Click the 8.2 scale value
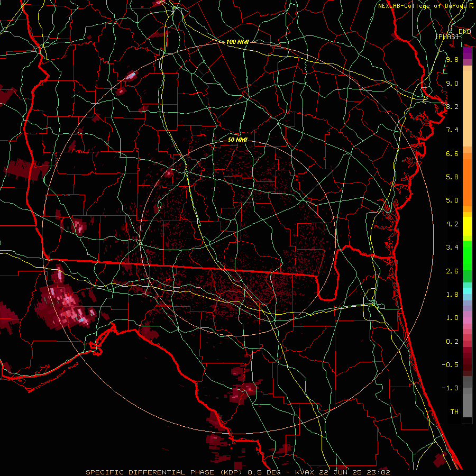 452,106
